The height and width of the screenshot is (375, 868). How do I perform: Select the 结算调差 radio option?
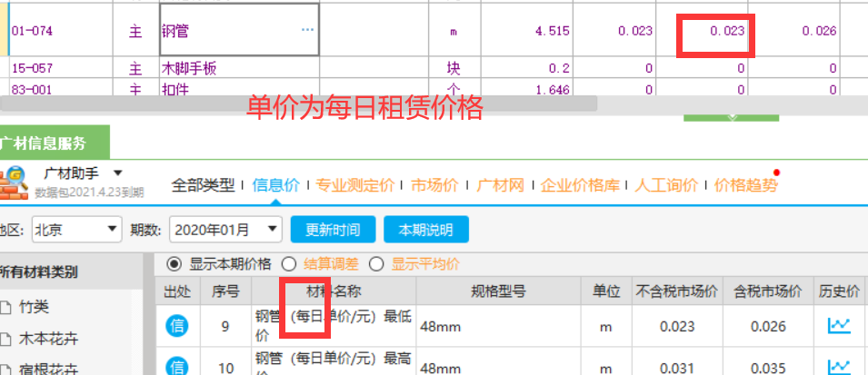289,264
